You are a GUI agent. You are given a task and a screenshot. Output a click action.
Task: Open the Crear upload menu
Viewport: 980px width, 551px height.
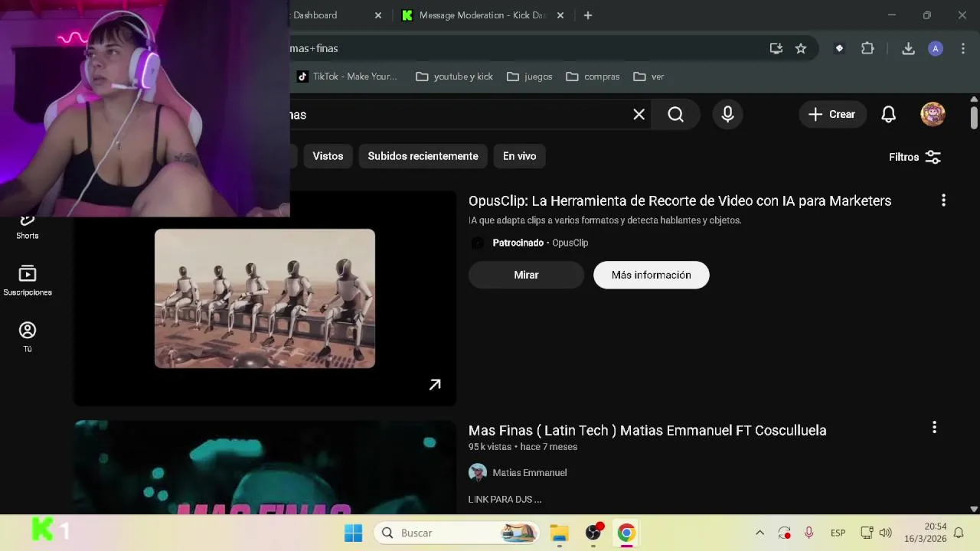(832, 115)
